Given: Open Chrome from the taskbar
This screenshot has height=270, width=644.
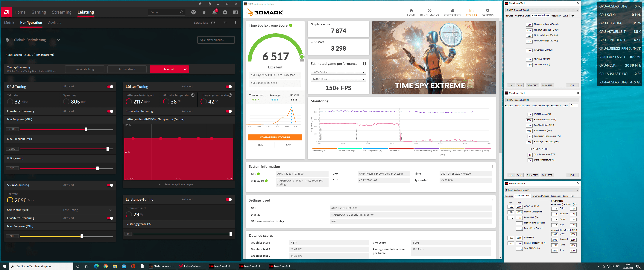Looking at the screenshot, I should click(x=106, y=266).
